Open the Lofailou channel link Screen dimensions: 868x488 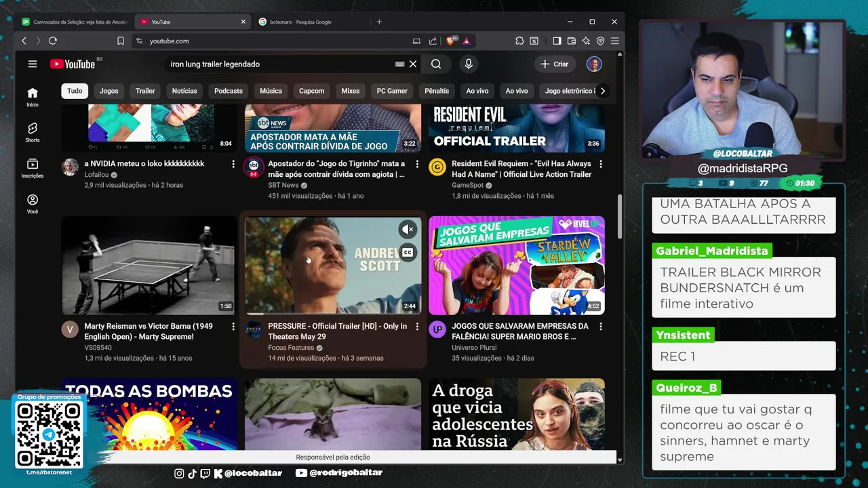point(97,174)
